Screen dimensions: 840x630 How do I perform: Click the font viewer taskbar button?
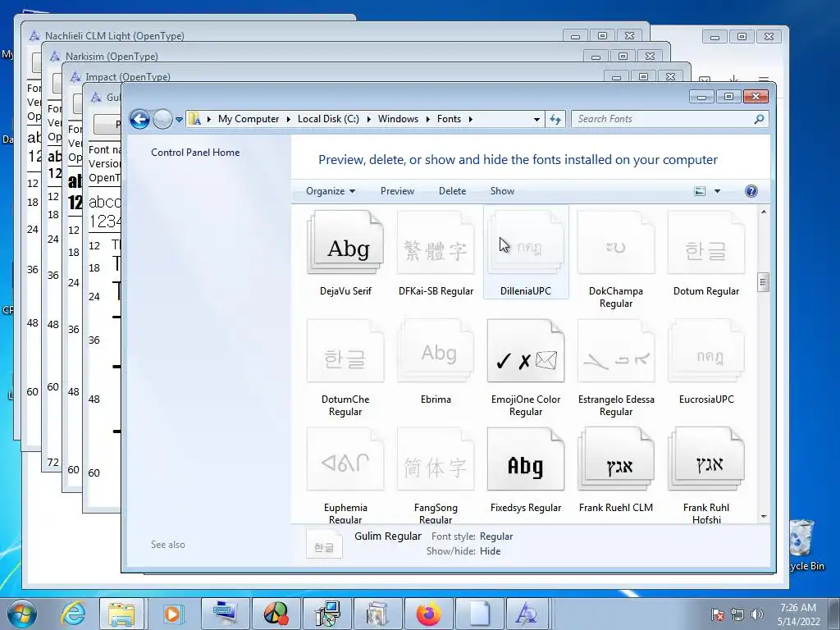coord(526,614)
